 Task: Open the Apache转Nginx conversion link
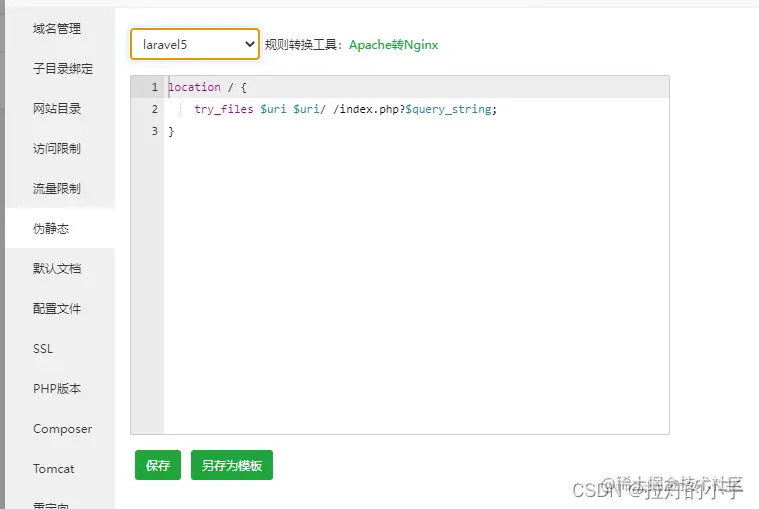393,45
